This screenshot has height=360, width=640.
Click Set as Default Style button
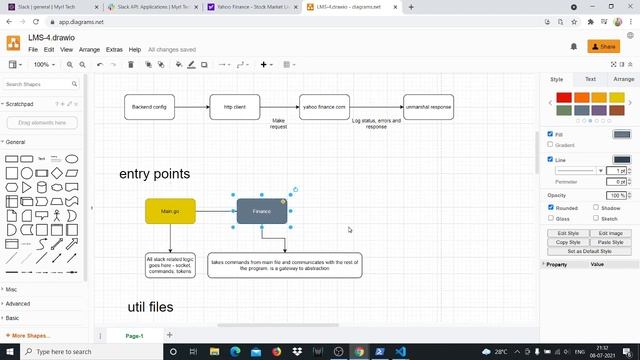click(x=589, y=251)
